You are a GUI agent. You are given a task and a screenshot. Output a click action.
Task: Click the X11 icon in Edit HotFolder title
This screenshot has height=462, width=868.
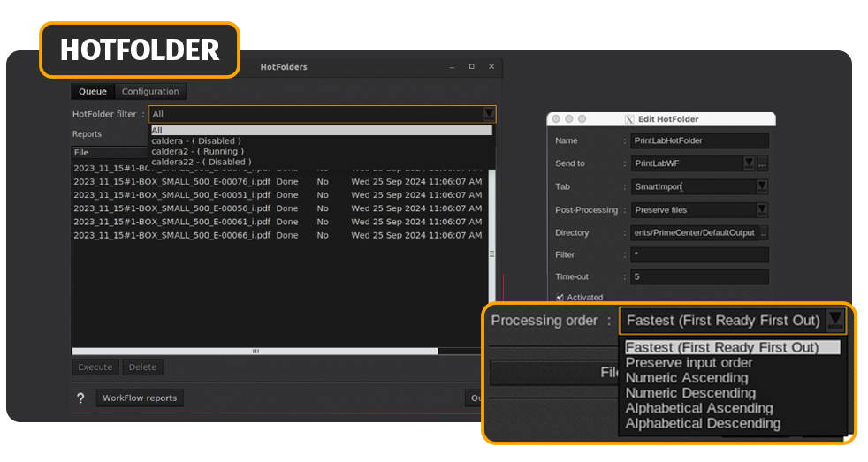pos(629,119)
